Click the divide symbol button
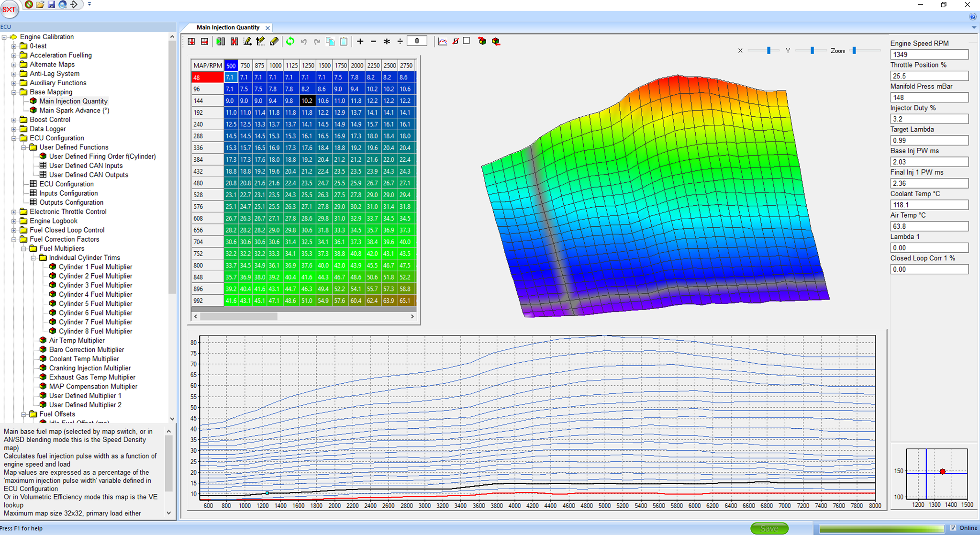The image size is (980, 535). [x=400, y=42]
